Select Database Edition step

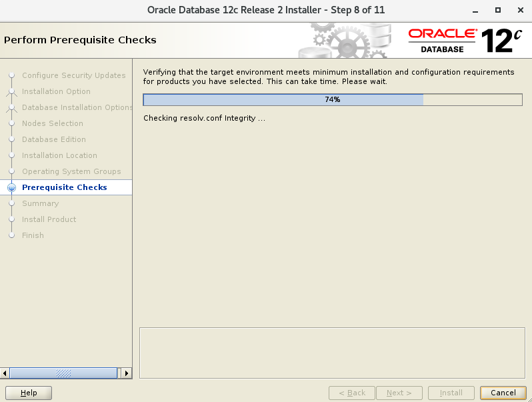53,139
